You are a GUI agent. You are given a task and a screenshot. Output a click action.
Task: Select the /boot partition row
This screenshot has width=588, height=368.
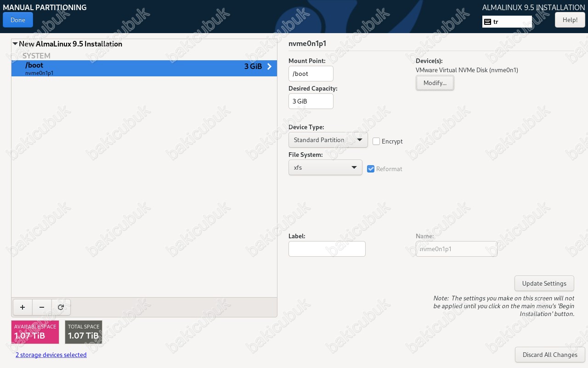144,68
